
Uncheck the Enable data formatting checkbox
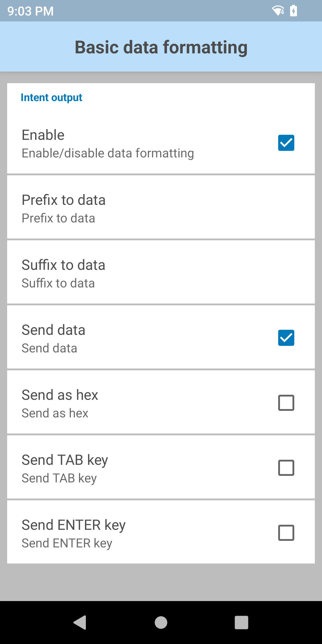[286, 143]
